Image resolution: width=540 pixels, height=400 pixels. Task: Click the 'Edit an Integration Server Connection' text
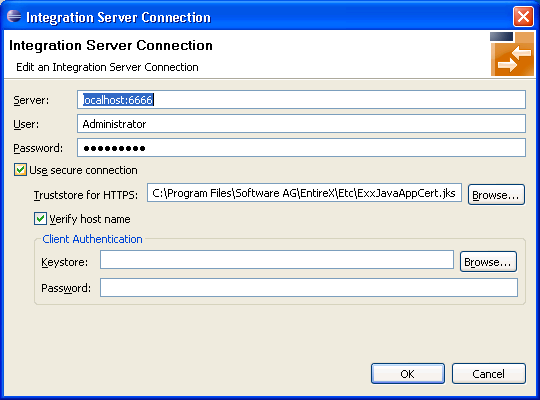point(107,67)
